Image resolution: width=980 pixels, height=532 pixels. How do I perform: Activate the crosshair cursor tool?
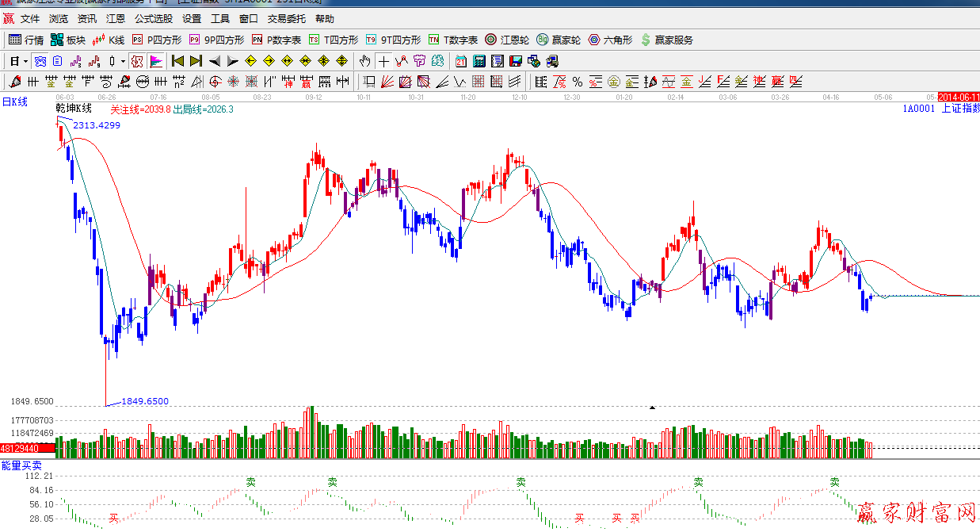[383, 61]
